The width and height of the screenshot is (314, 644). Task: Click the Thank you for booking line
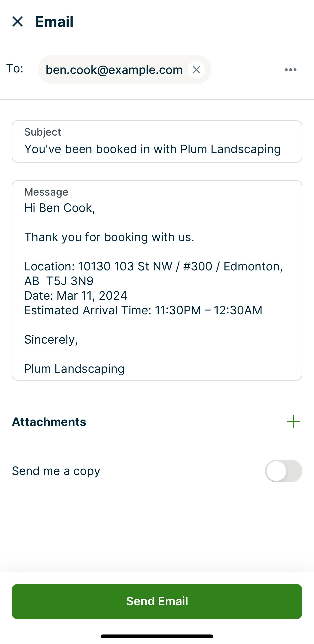click(109, 237)
